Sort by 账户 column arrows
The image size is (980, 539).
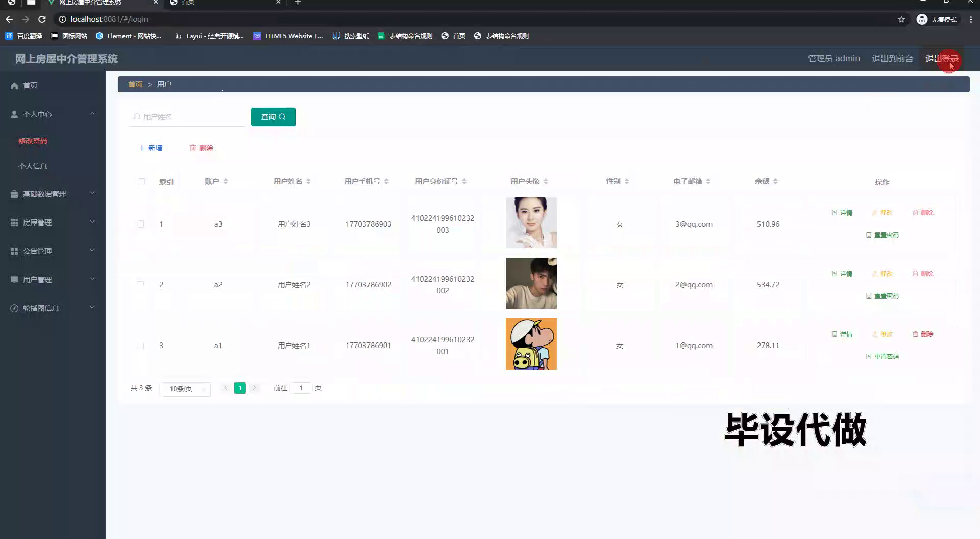pos(226,181)
